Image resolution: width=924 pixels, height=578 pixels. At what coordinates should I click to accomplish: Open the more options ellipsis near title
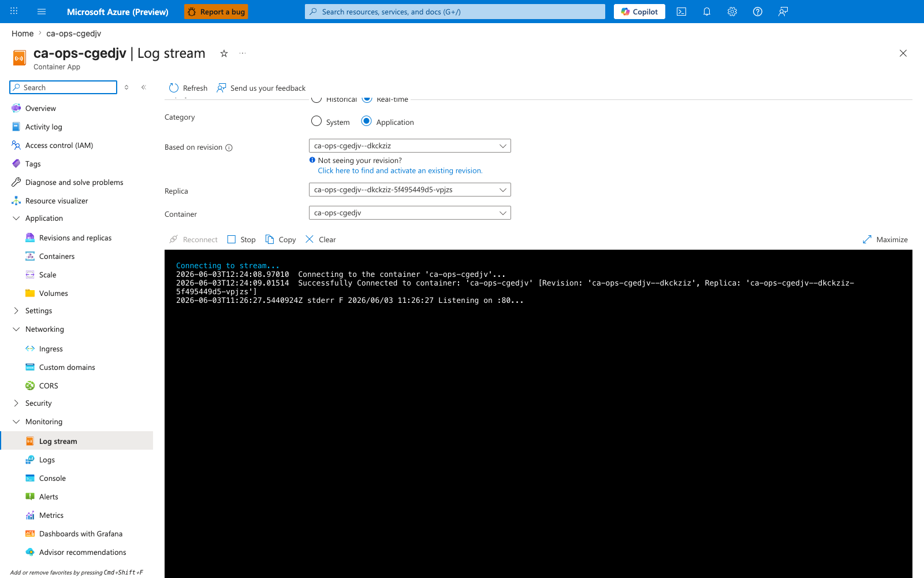243,53
